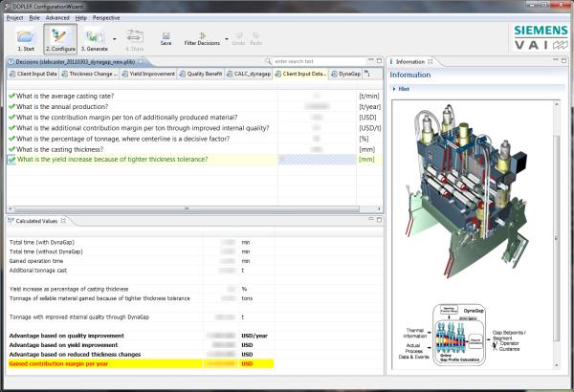
Task: Switch to the first Client Input Data tab
Action: point(33,74)
